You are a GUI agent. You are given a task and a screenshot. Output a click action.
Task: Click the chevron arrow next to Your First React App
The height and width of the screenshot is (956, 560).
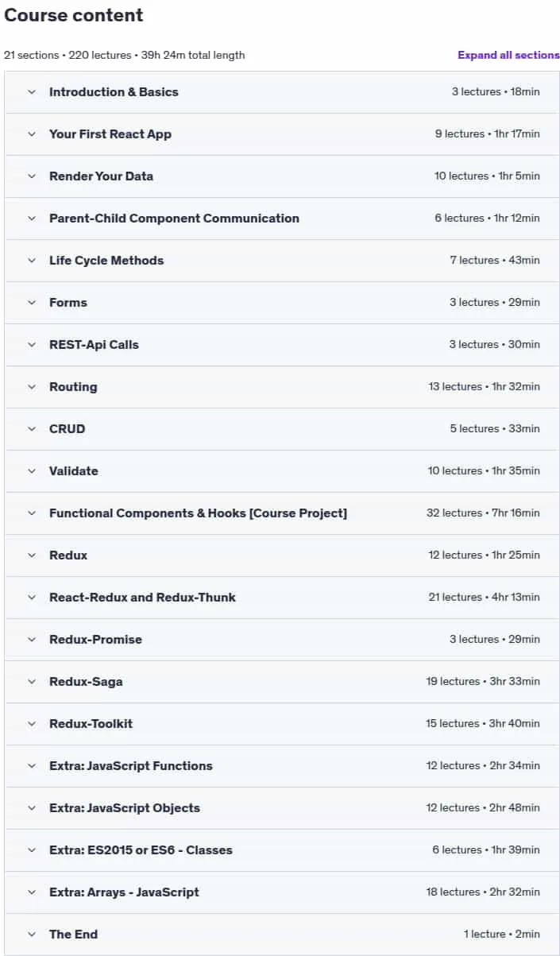click(32, 134)
